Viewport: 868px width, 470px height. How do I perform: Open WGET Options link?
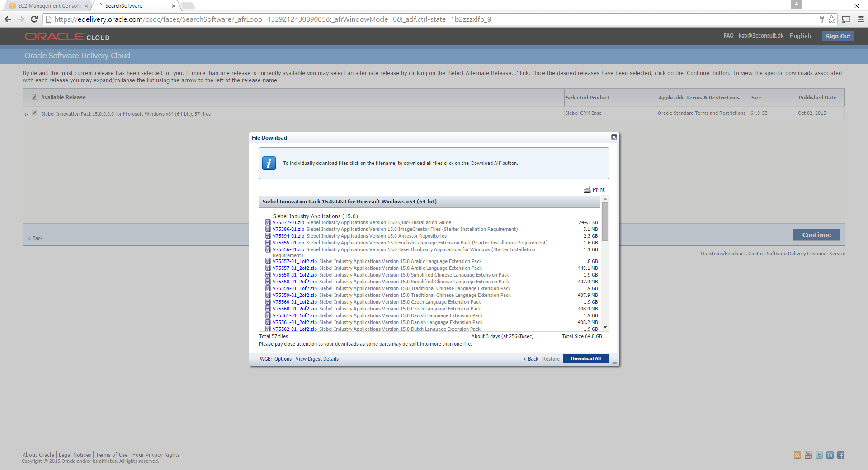(276, 359)
